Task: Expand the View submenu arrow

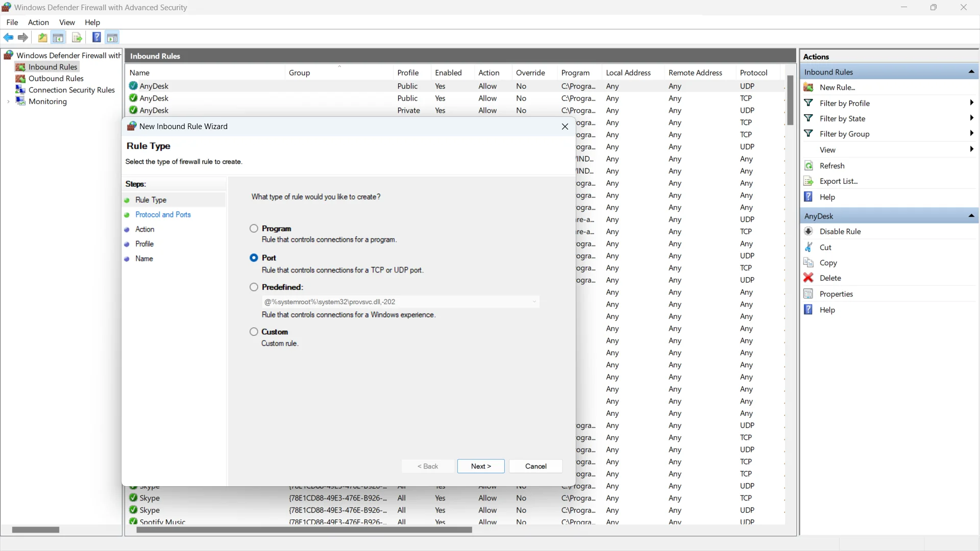Action: pos(971,149)
